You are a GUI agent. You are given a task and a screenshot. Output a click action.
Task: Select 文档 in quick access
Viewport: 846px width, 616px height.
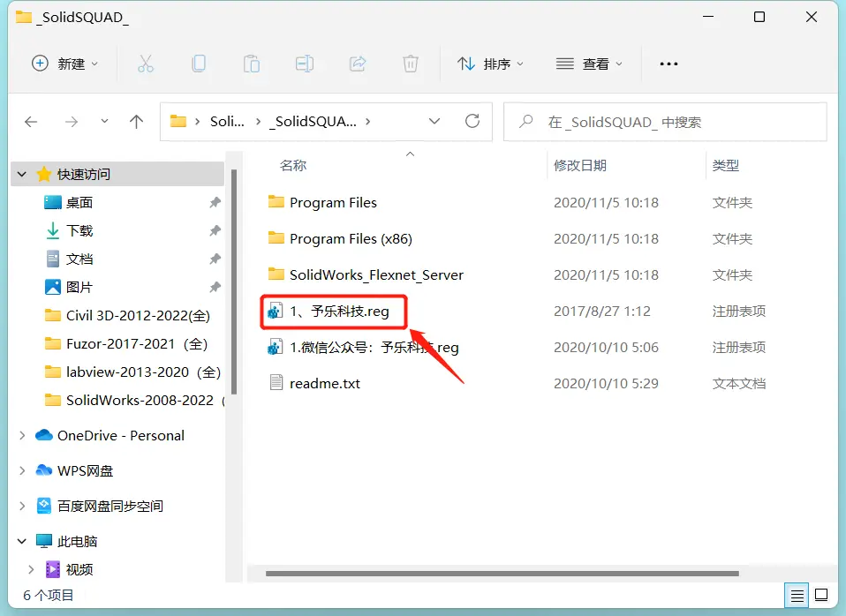coord(79,259)
